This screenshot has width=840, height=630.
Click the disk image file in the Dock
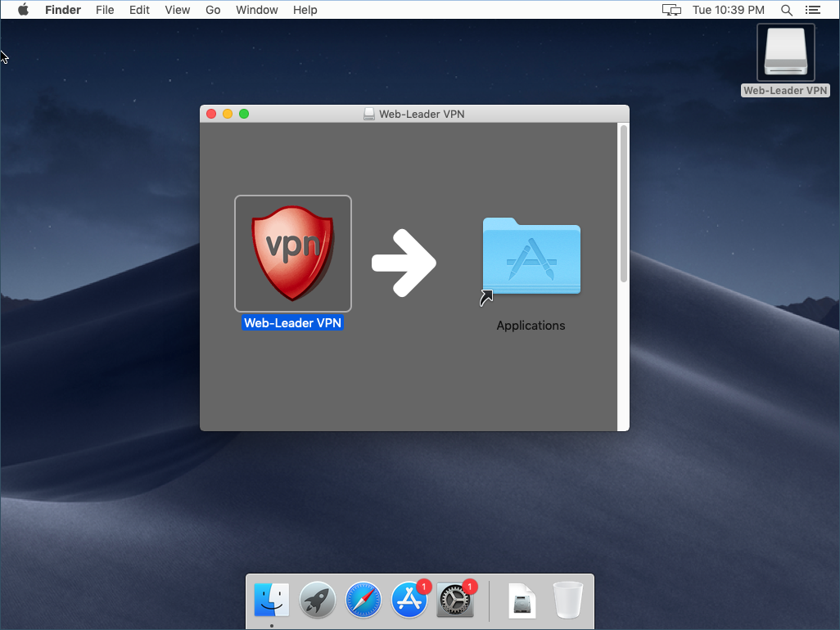point(522,601)
